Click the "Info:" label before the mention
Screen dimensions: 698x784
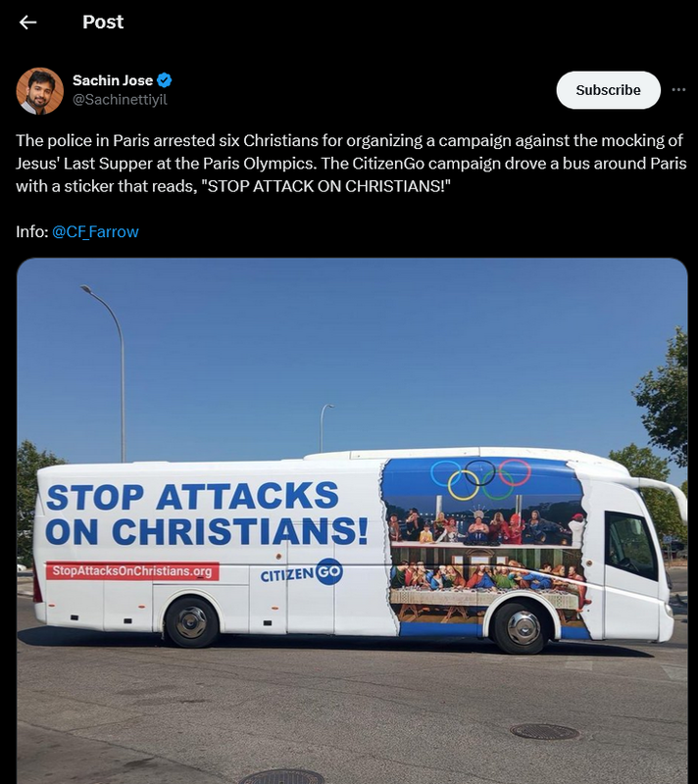[x=32, y=232]
